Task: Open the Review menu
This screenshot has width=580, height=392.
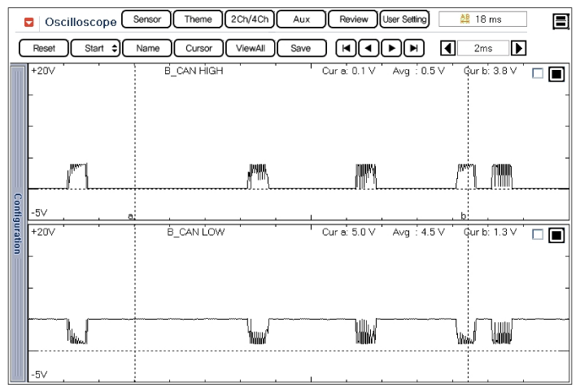Action: point(353,20)
